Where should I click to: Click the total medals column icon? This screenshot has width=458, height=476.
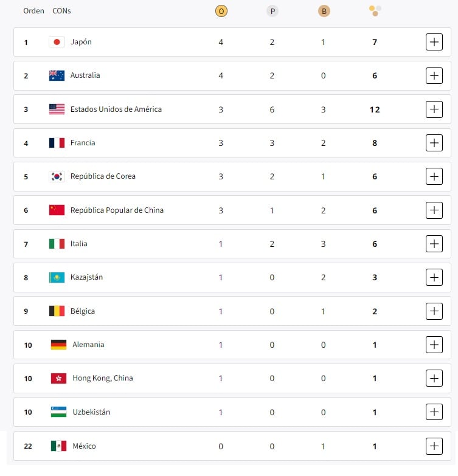(375, 11)
